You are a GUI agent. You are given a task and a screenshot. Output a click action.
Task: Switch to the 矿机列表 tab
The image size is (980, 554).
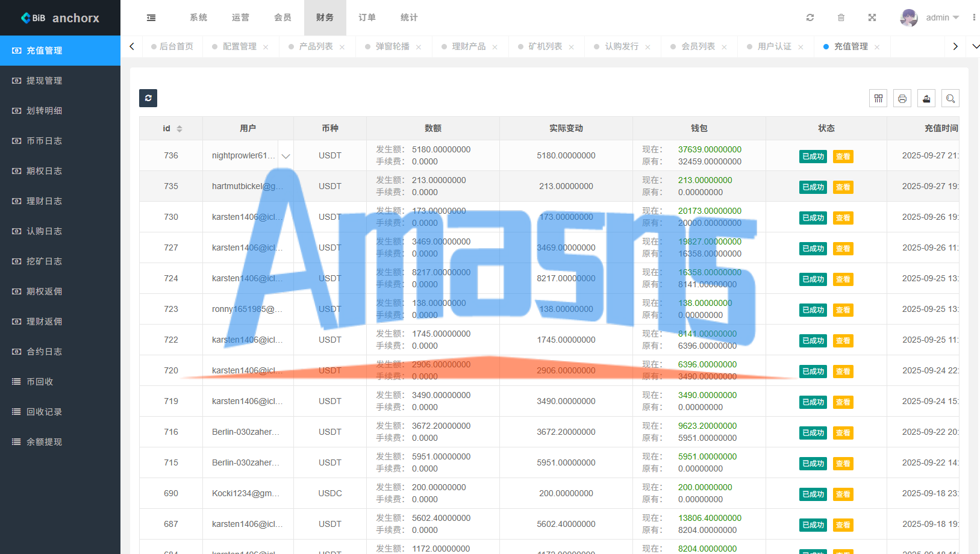(545, 46)
